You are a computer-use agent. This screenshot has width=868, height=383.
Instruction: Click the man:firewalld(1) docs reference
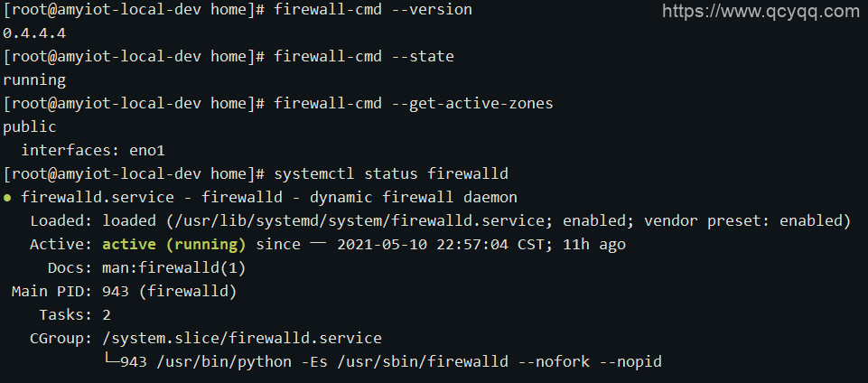[173, 267]
